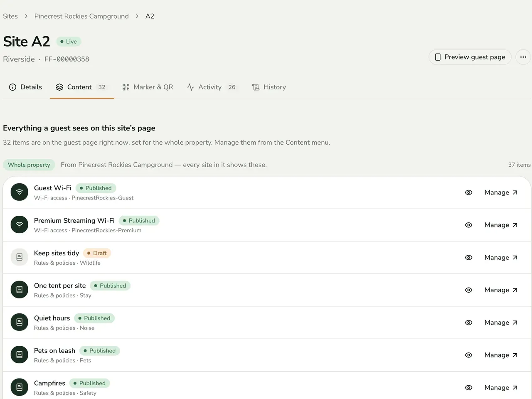
Task: Toggle the eye icon for One tent per site
Action: (468, 290)
